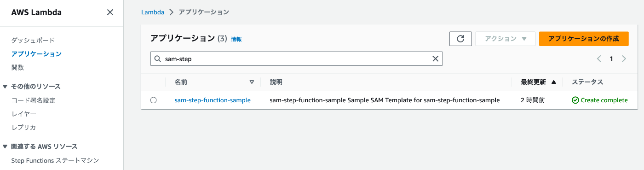Sort by 最終更新 ascending arrow
This screenshot has height=170, width=644.
pos(553,82)
